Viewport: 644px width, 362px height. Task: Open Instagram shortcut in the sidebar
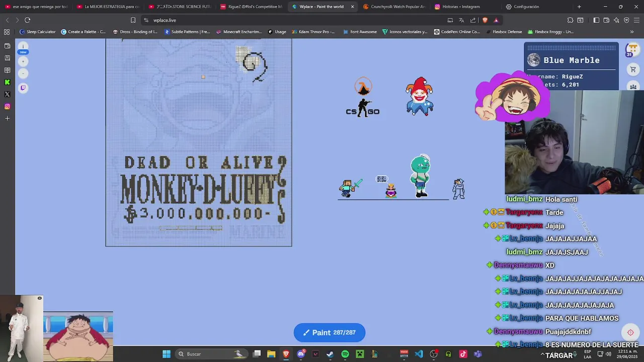(7, 106)
